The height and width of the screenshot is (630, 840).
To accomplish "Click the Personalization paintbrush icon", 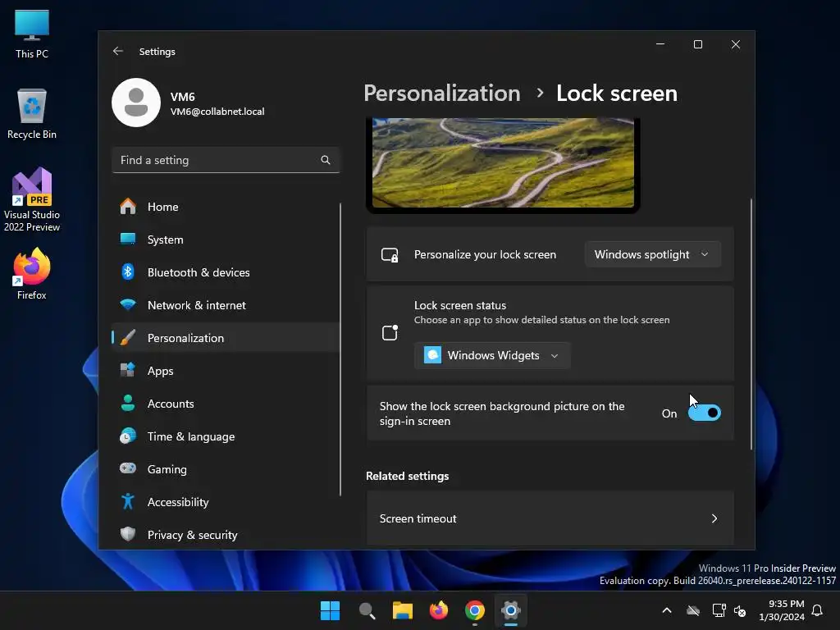I will 127,337.
